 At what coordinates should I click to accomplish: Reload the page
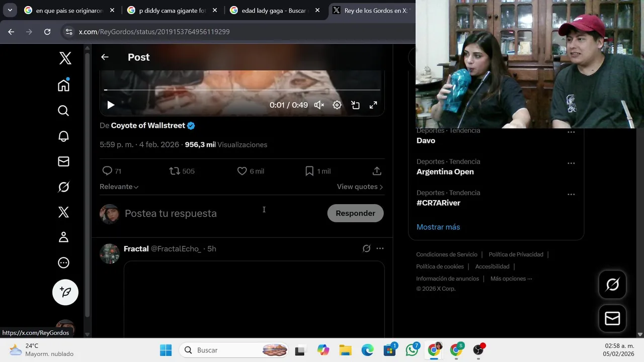pyautogui.click(x=47, y=32)
